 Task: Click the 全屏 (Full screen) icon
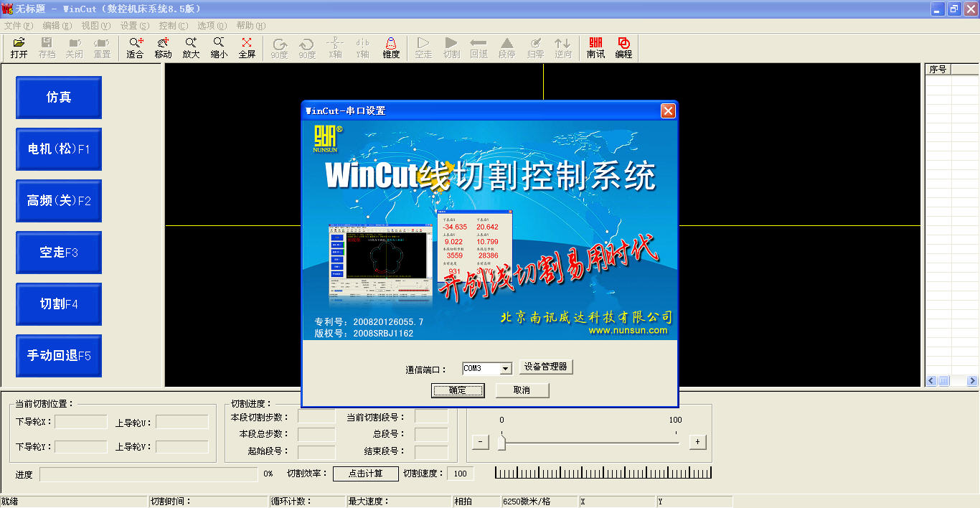click(247, 48)
